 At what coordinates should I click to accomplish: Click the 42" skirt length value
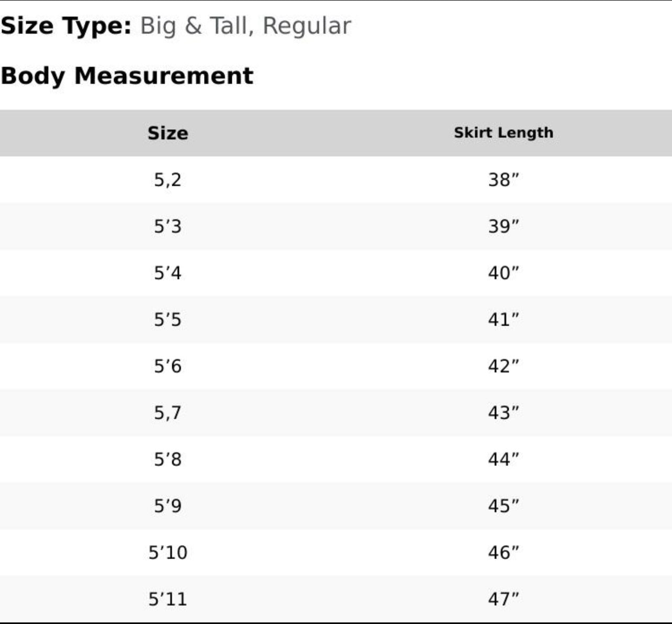[503, 366]
